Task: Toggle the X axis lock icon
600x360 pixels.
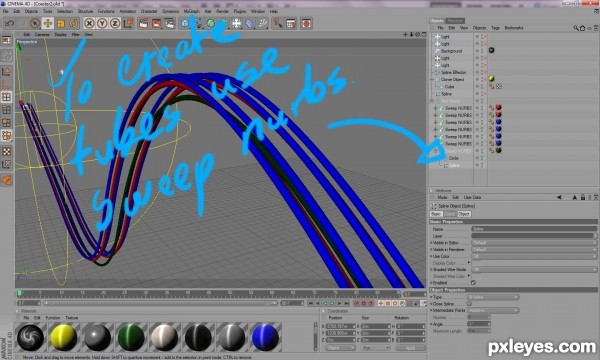Action: click(x=89, y=23)
